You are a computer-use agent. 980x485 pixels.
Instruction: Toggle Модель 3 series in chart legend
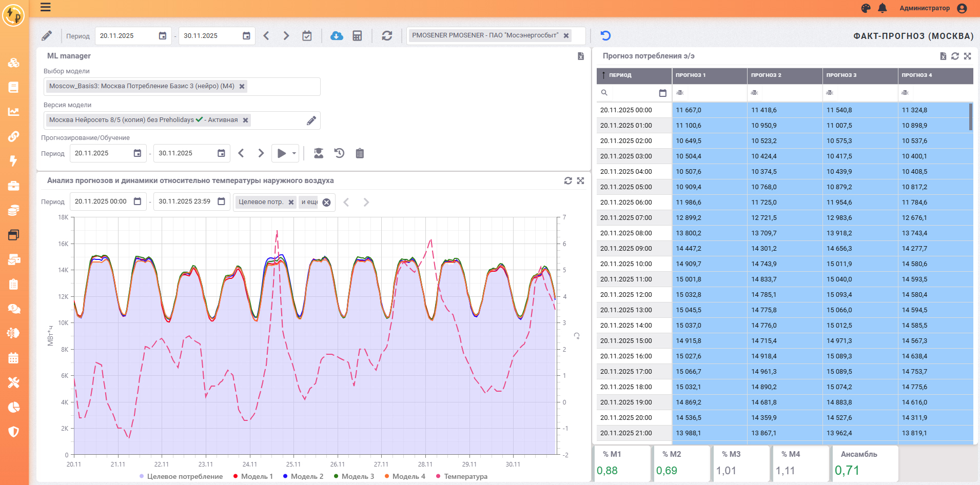pos(354,476)
